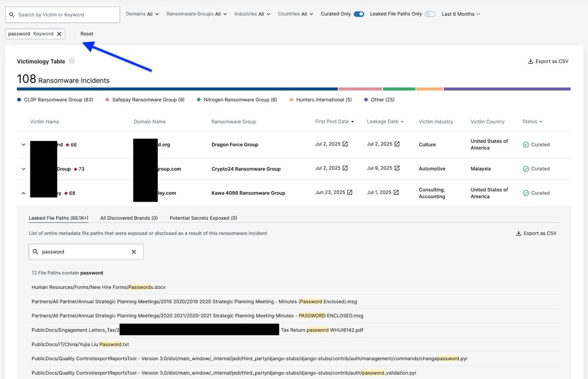Remove the password keyword filter chip
588x379 pixels.
pos(59,34)
